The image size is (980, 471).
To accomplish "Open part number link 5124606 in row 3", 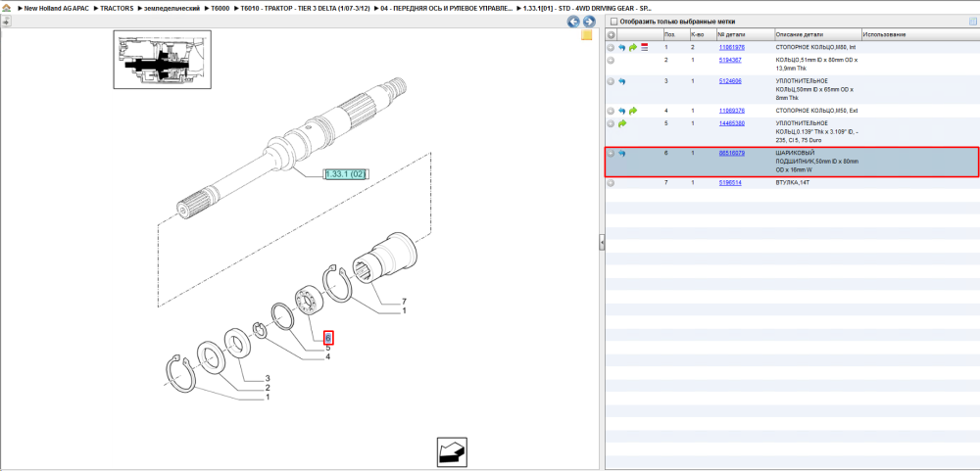I will (x=730, y=81).
